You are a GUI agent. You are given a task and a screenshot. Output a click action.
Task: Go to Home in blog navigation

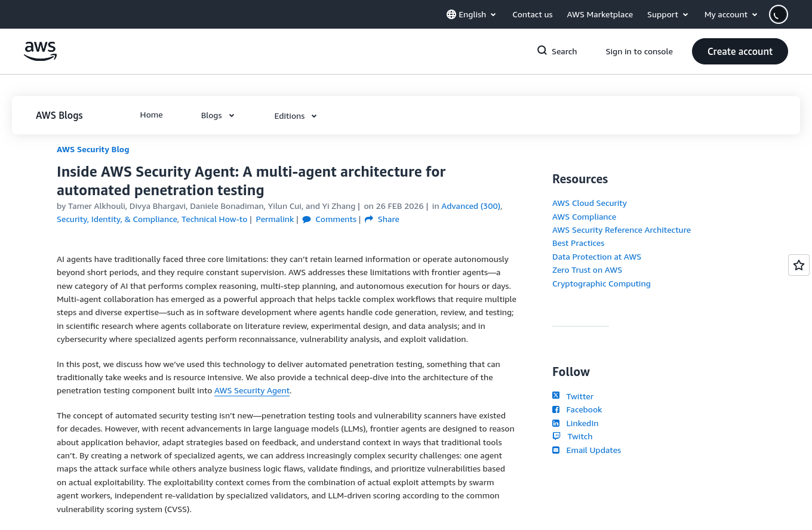(x=151, y=115)
